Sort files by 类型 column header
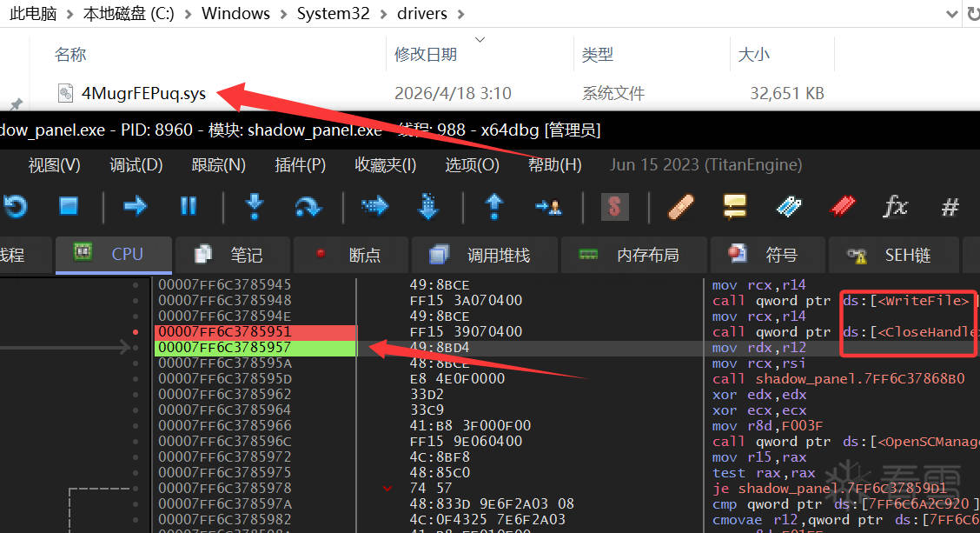This screenshot has height=533, width=980. tap(597, 55)
